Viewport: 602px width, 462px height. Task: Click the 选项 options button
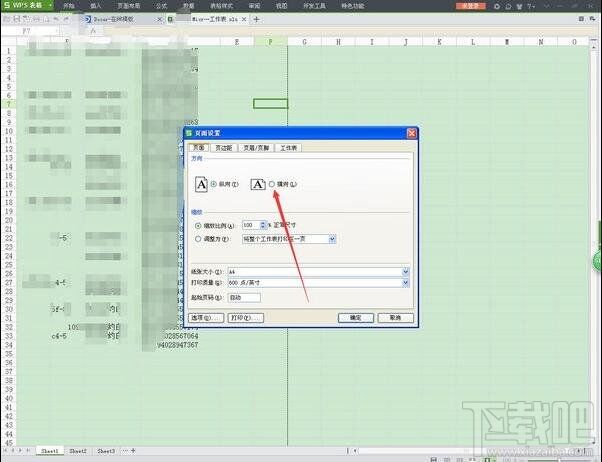coord(204,317)
